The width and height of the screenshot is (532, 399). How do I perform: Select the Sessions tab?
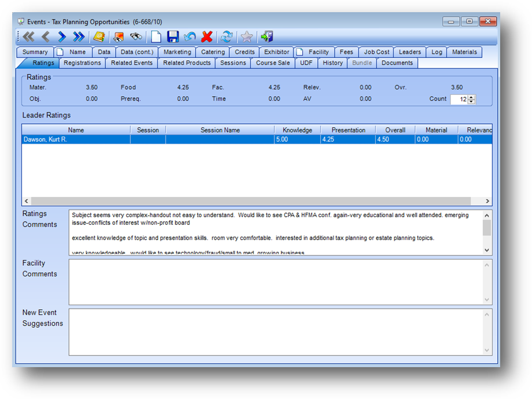233,63
